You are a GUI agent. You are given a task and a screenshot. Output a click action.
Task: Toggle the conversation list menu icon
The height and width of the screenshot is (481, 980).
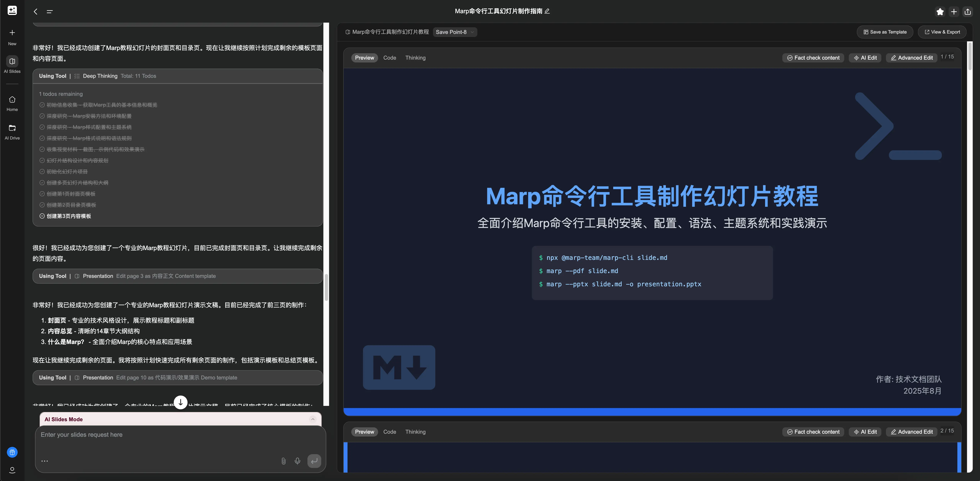49,12
